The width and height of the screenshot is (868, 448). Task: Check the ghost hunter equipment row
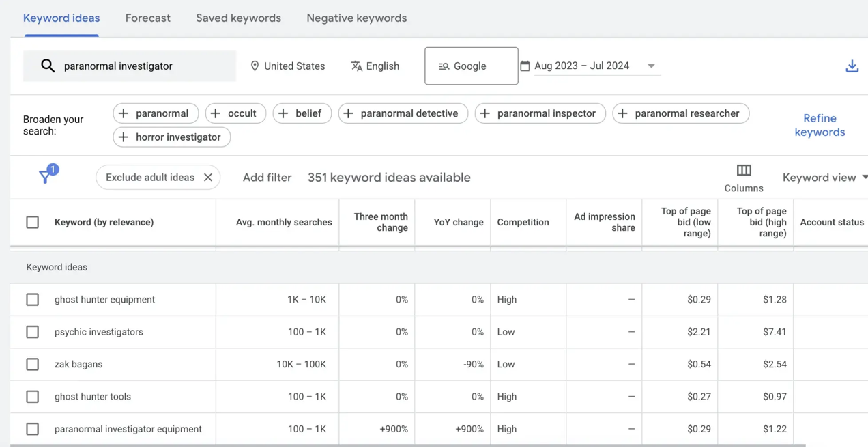coord(32,300)
